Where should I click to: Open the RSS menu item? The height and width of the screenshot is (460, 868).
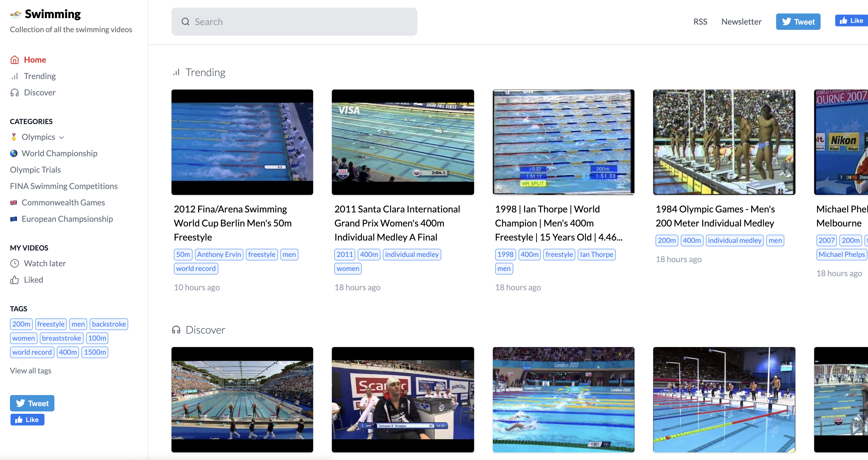pos(700,21)
